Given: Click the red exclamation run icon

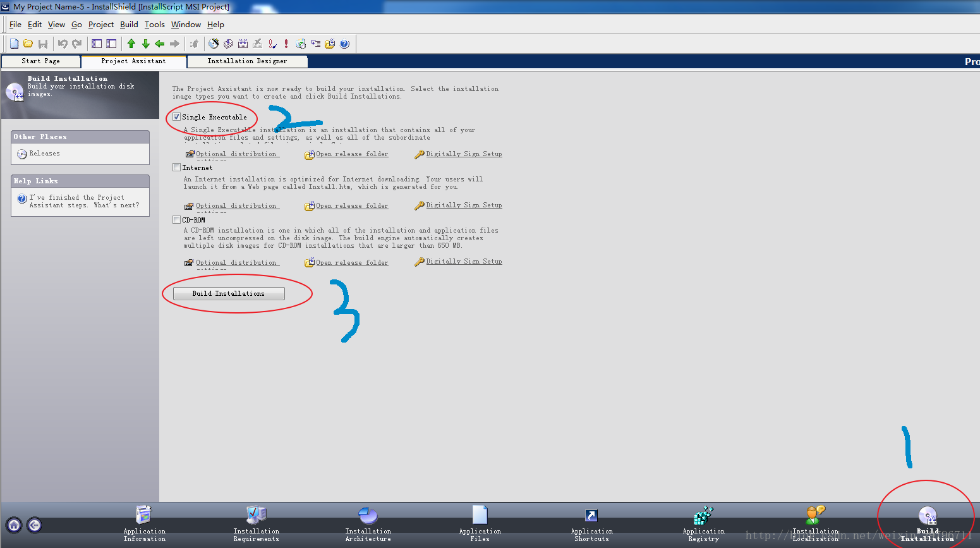Looking at the screenshot, I should click(286, 44).
